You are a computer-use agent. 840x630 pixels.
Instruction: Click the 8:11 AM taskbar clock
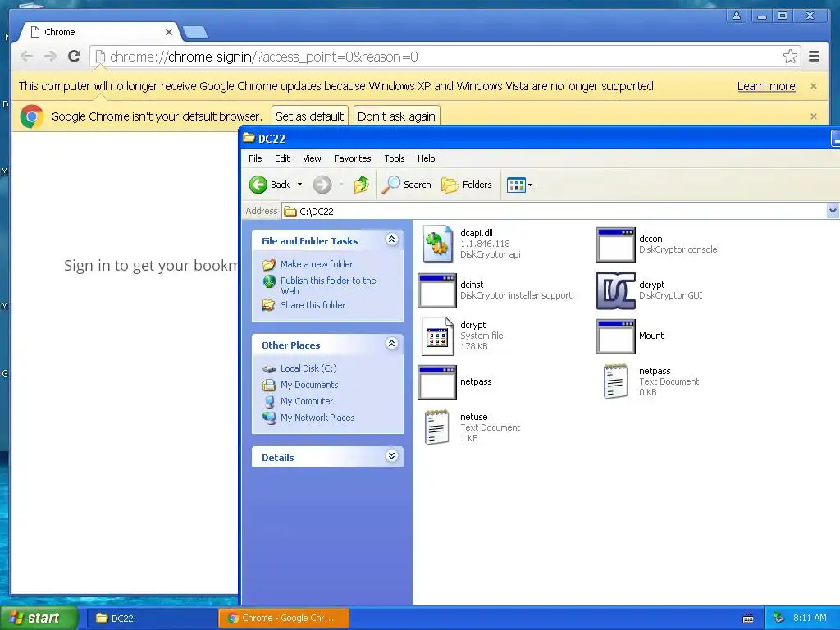[x=810, y=619]
